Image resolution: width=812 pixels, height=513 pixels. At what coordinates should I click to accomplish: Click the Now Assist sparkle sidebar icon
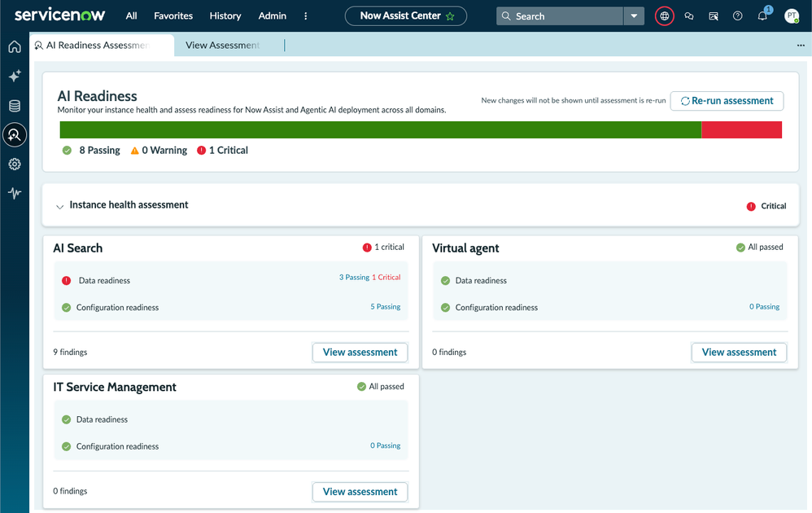click(x=15, y=76)
